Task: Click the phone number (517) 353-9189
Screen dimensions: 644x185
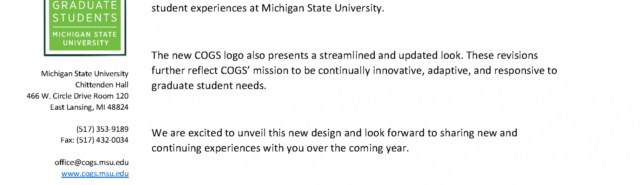Action: (x=103, y=129)
